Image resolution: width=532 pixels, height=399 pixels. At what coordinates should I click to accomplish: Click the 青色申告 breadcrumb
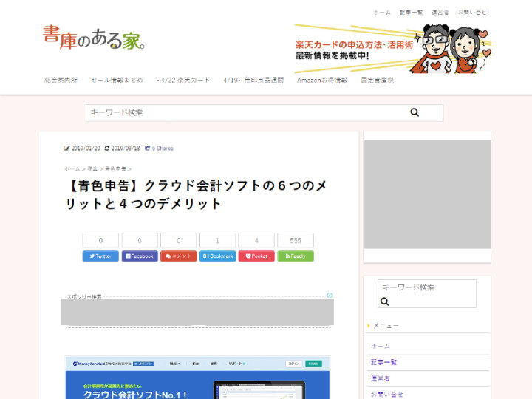click(116, 168)
